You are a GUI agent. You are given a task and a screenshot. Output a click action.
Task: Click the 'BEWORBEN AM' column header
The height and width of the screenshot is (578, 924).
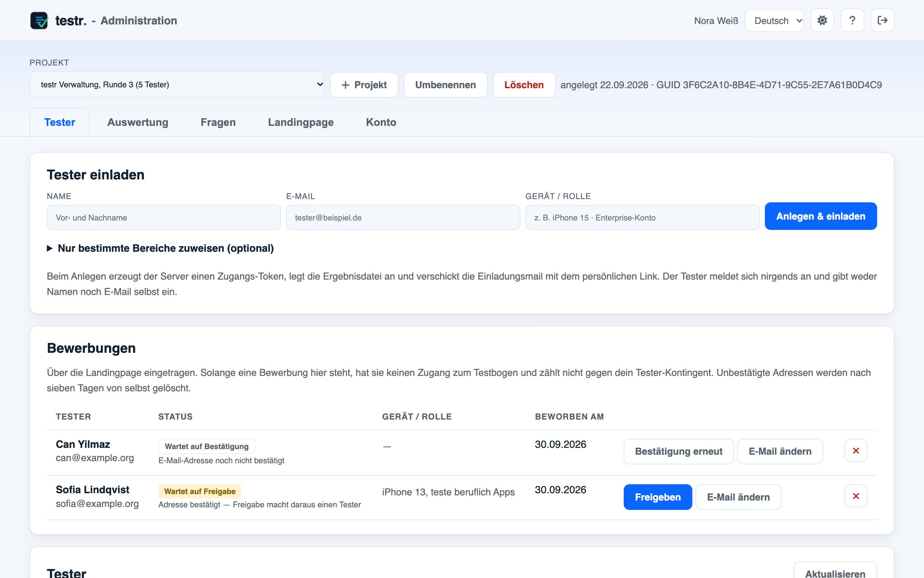click(x=569, y=417)
